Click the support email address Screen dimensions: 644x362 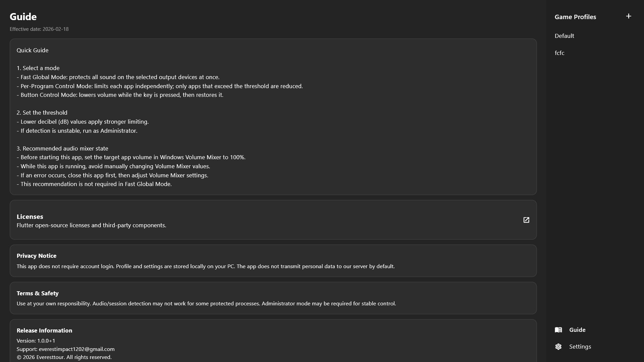[77, 349]
